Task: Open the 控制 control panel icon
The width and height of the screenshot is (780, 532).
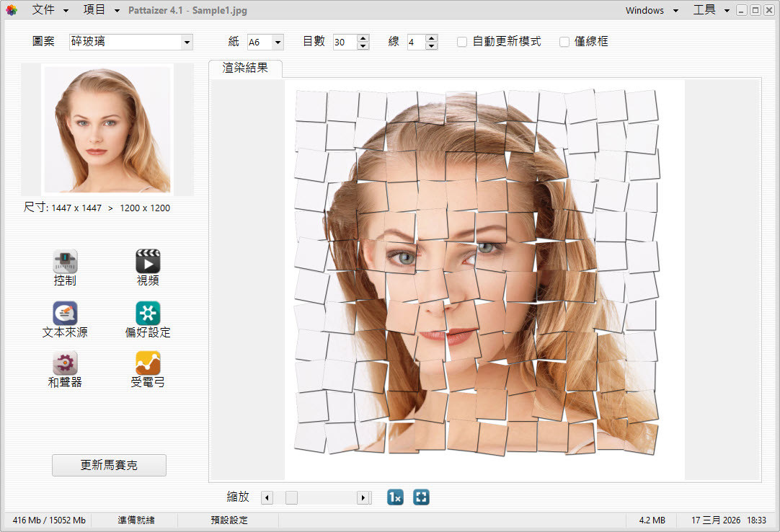Action: 65,262
